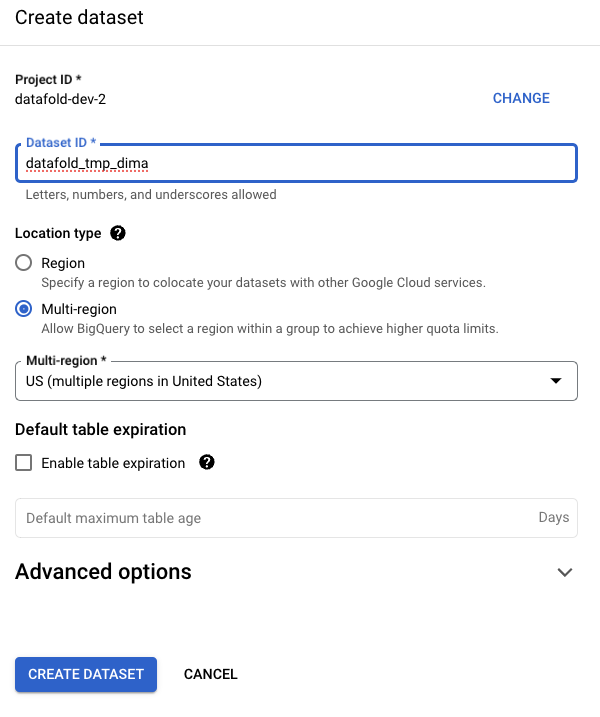
Task: Open help icon beside Enable table expiration
Action: tap(207, 462)
